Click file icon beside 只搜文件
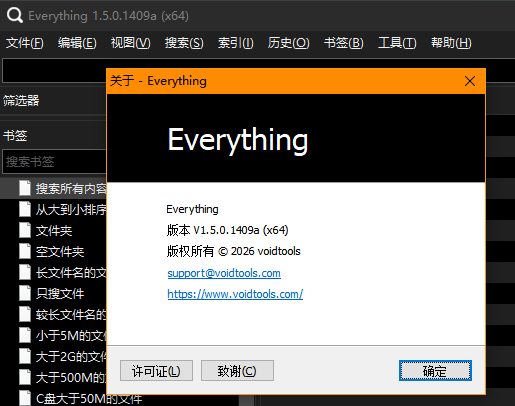The width and height of the screenshot is (515, 406). pos(25,293)
